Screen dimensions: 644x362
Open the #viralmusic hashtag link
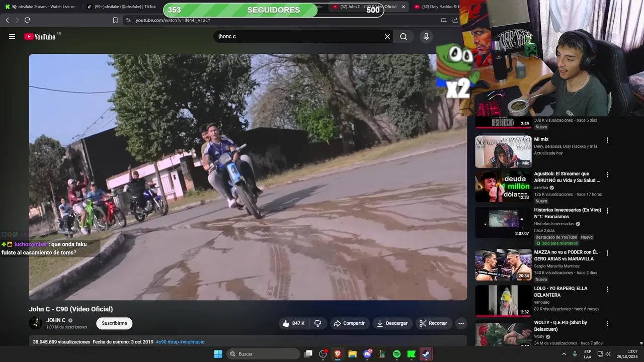click(x=192, y=342)
